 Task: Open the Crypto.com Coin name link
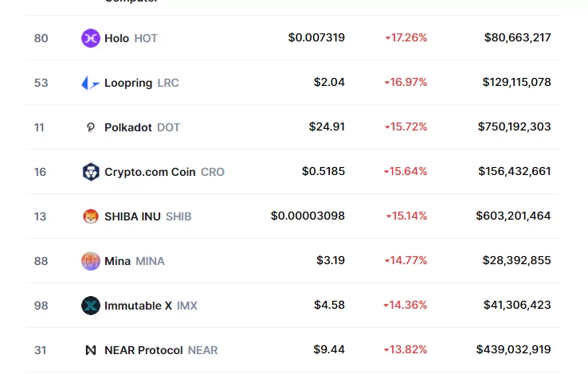point(150,172)
